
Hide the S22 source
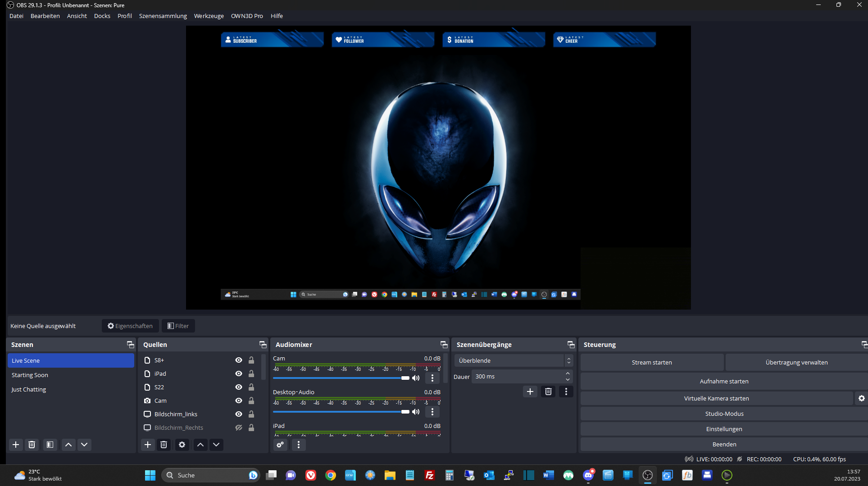click(x=239, y=387)
